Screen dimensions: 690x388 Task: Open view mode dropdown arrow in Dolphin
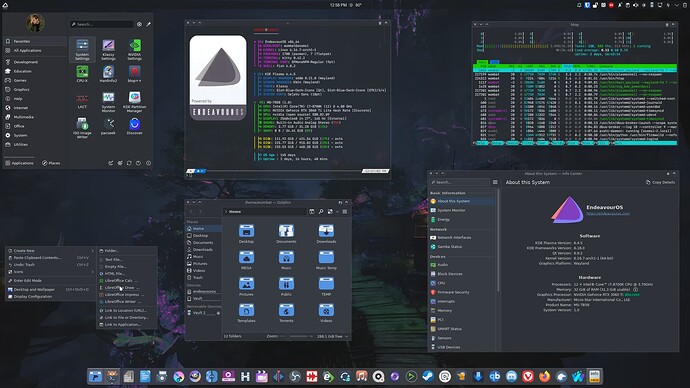click(x=338, y=212)
